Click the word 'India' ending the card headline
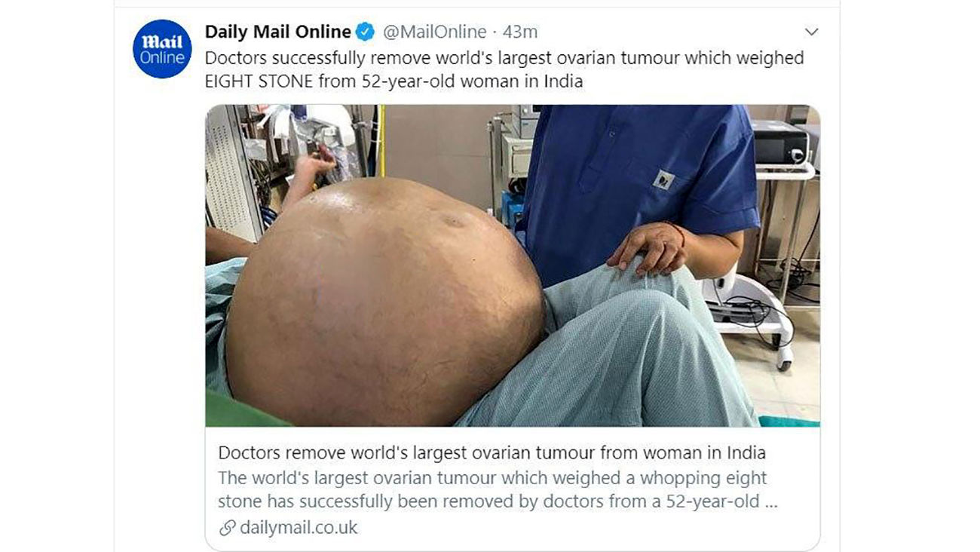980x552 pixels. point(745,452)
